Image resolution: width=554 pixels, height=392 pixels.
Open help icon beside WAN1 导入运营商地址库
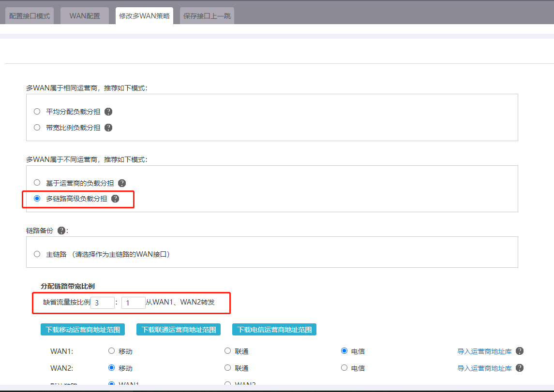tap(519, 351)
